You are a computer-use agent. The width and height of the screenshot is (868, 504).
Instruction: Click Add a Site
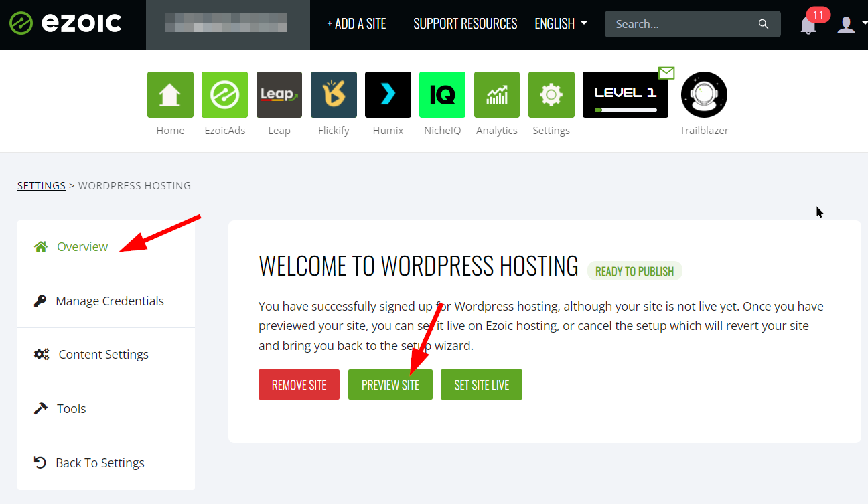(x=356, y=23)
